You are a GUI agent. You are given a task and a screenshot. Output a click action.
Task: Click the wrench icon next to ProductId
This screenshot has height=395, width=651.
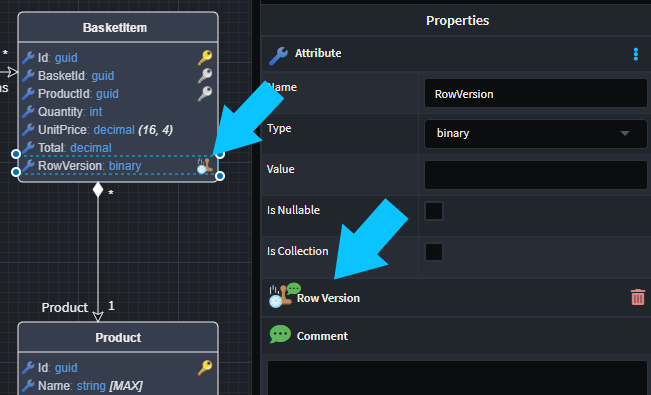(x=28, y=93)
